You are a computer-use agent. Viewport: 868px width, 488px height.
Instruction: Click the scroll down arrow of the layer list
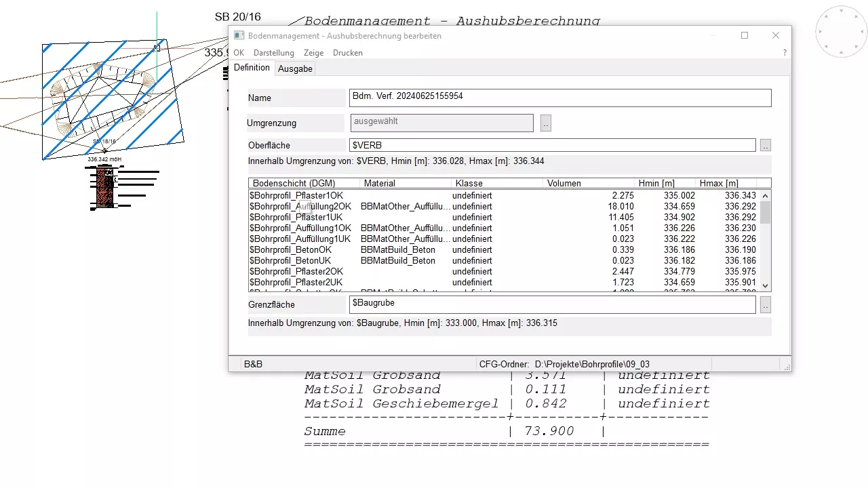click(765, 286)
